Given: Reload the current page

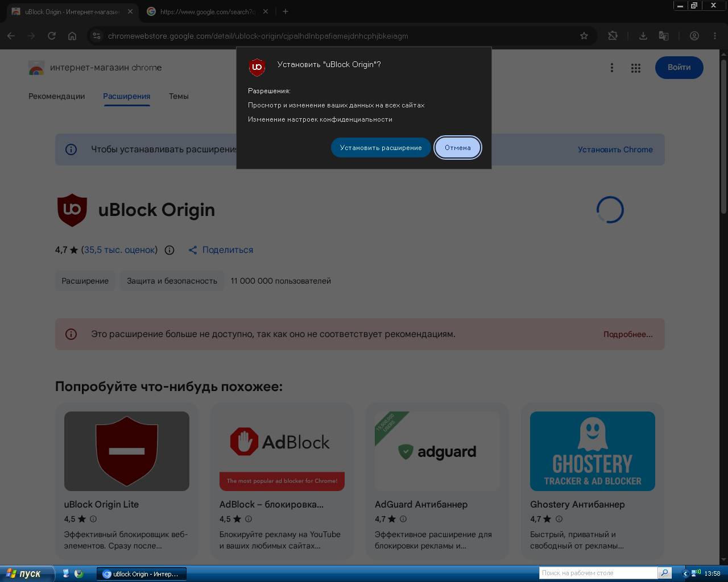Looking at the screenshot, I should 52,36.
